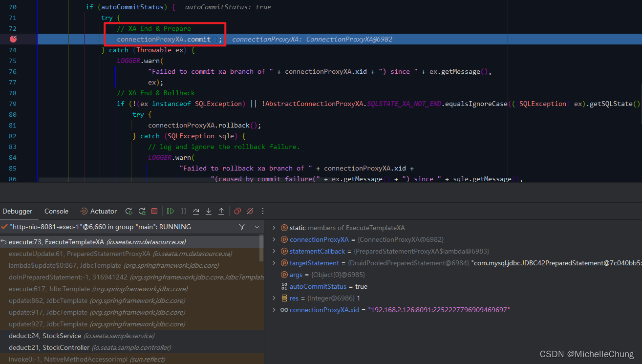Click the primitive icon beside autoCommitStatus
642x364 pixels.
click(284, 286)
